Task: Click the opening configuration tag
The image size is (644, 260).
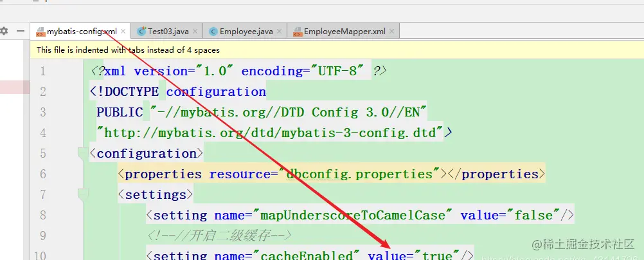Action: click(146, 153)
